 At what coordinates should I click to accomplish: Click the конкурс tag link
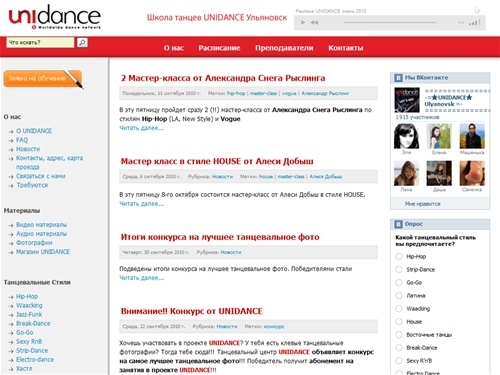(274, 327)
